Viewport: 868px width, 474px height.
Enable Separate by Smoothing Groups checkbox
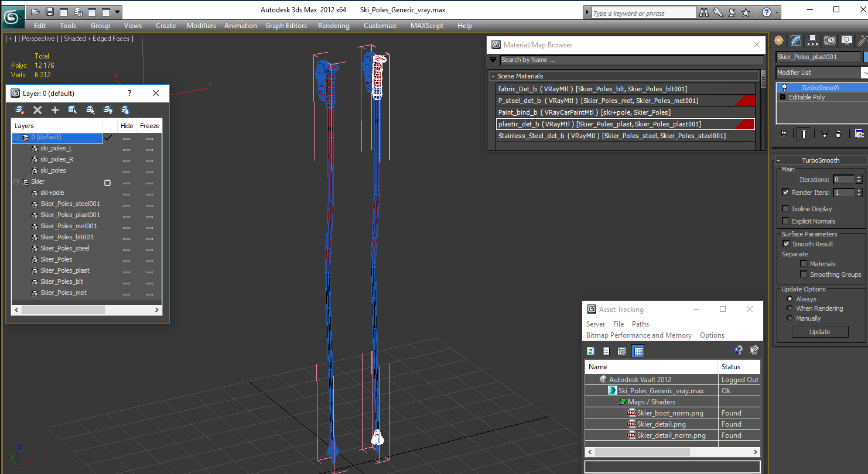[x=804, y=274]
